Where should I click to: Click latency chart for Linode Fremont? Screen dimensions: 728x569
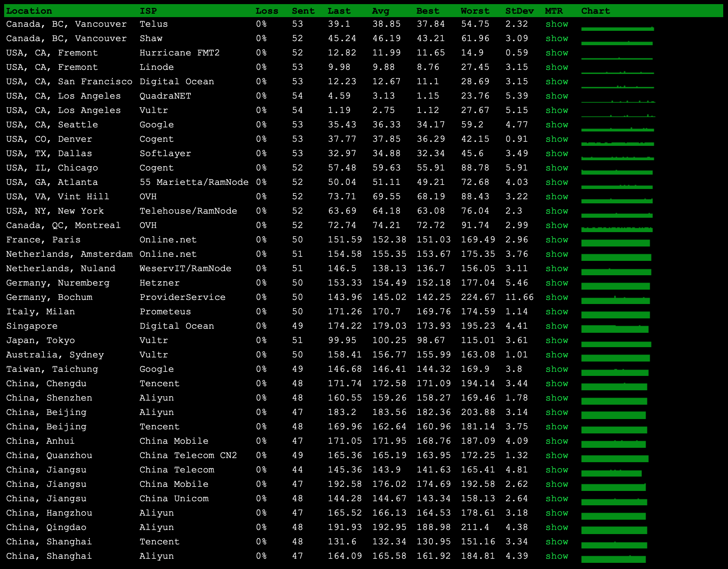pos(617,72)
